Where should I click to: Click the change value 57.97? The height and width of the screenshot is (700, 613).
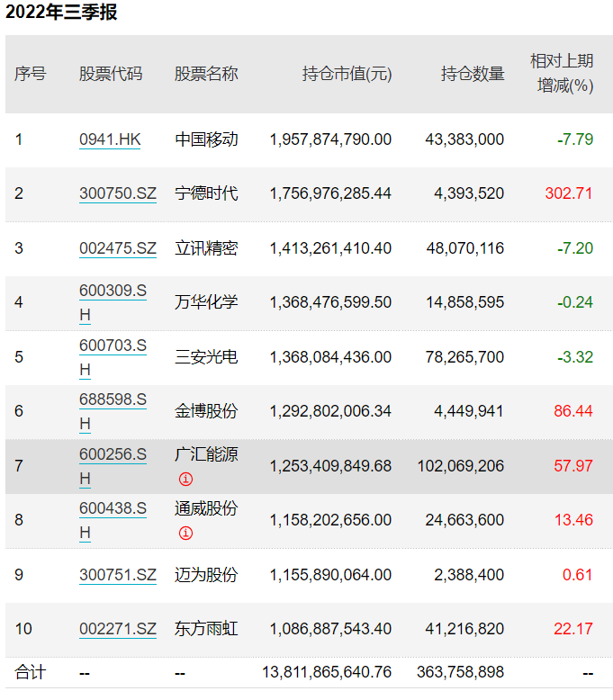[x=573, y=466]
